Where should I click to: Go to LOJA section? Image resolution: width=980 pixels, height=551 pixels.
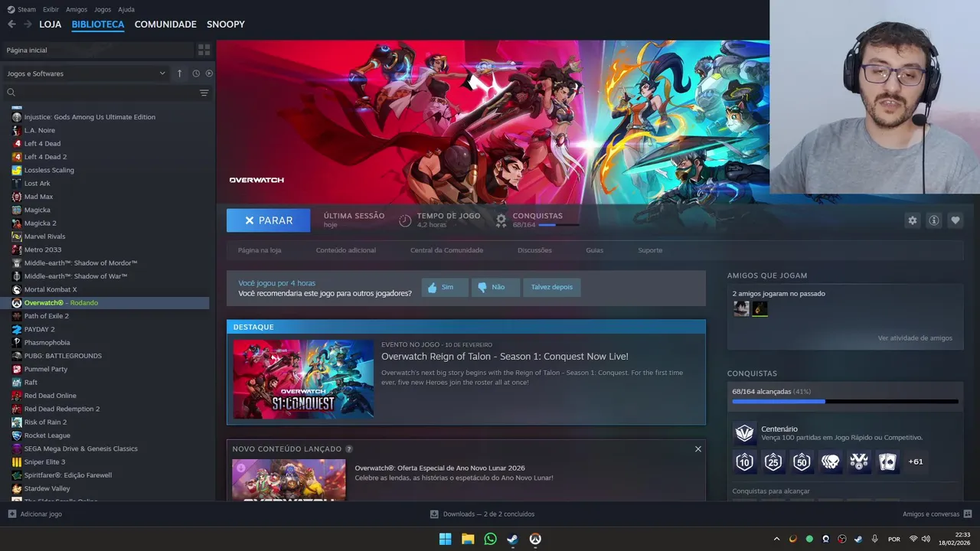click(x=51, y=24)
